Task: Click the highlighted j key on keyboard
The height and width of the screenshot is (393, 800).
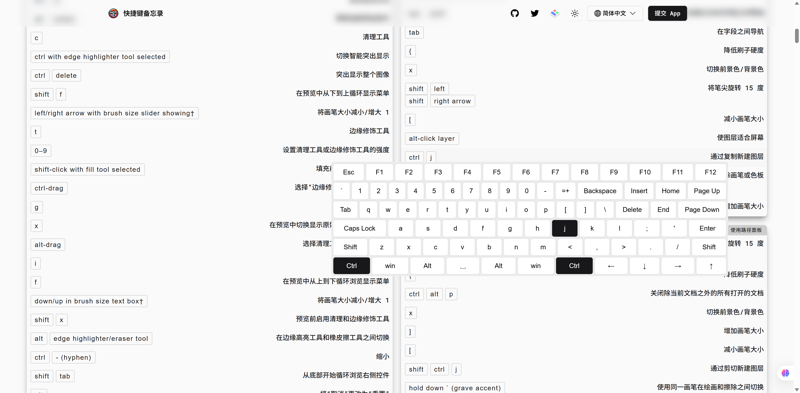Action: point(565,228)
